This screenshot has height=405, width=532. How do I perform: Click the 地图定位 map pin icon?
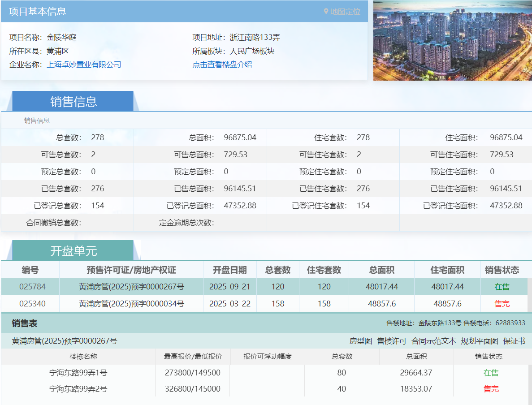pos(327,12)
